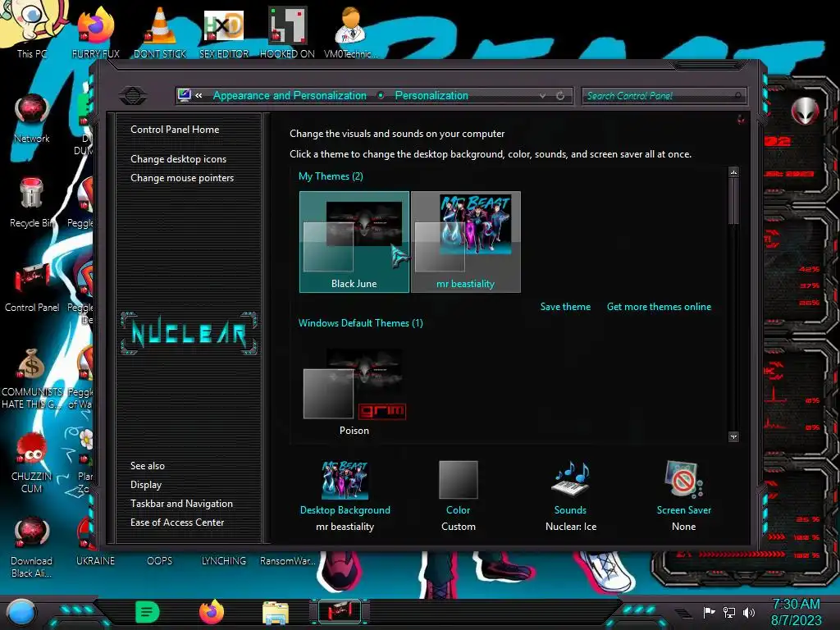The width and height of the screenshot is (840, 630).
Task: Open the green notes app in taskbar
Action: [x=148, y=612]
